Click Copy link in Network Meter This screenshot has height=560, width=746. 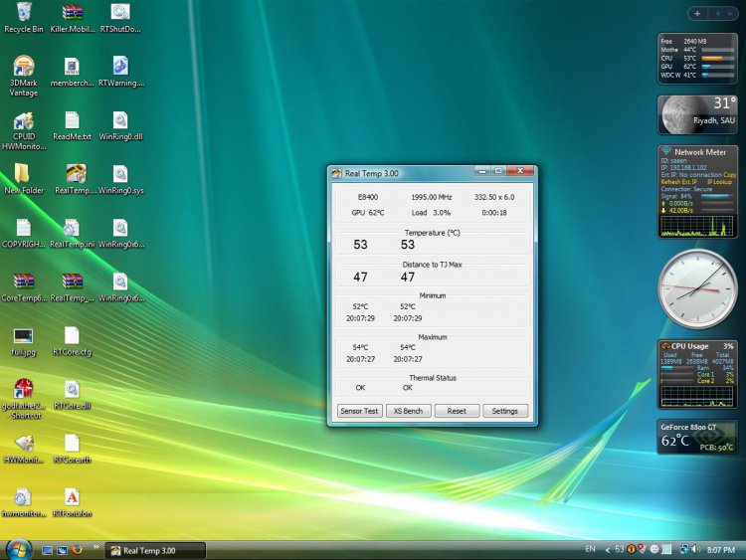pos(730,175)
